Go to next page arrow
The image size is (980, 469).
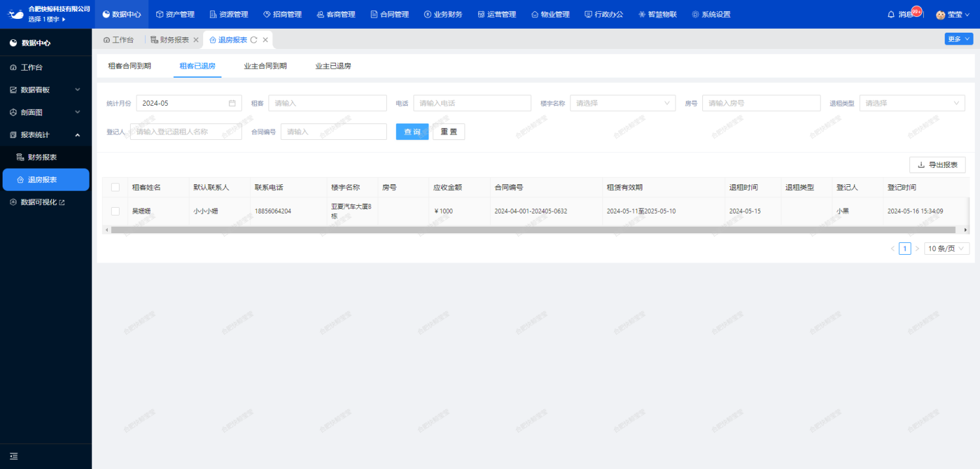point(917,249)
